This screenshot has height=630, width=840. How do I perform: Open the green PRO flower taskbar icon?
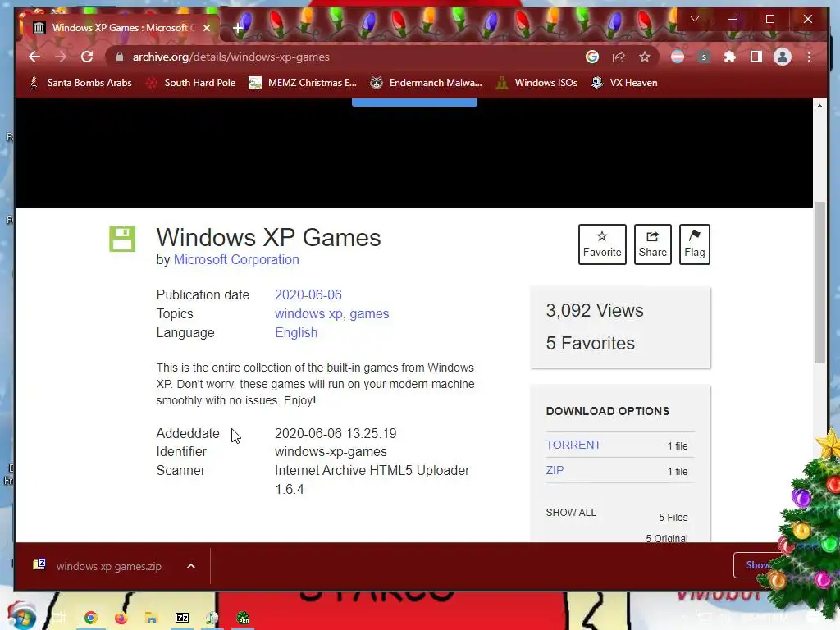243,619
